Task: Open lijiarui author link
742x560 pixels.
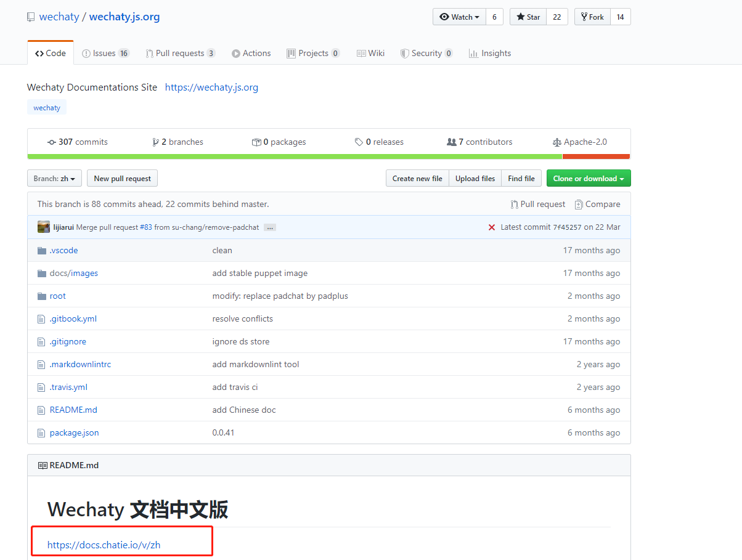Action: click(x=63, y=227)
